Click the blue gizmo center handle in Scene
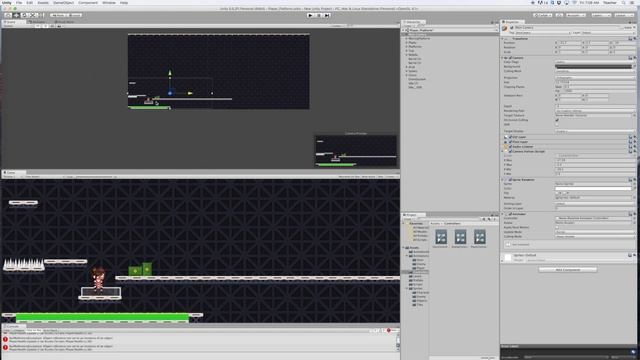This screenshot has width=640, height=360. pos(170,93)
